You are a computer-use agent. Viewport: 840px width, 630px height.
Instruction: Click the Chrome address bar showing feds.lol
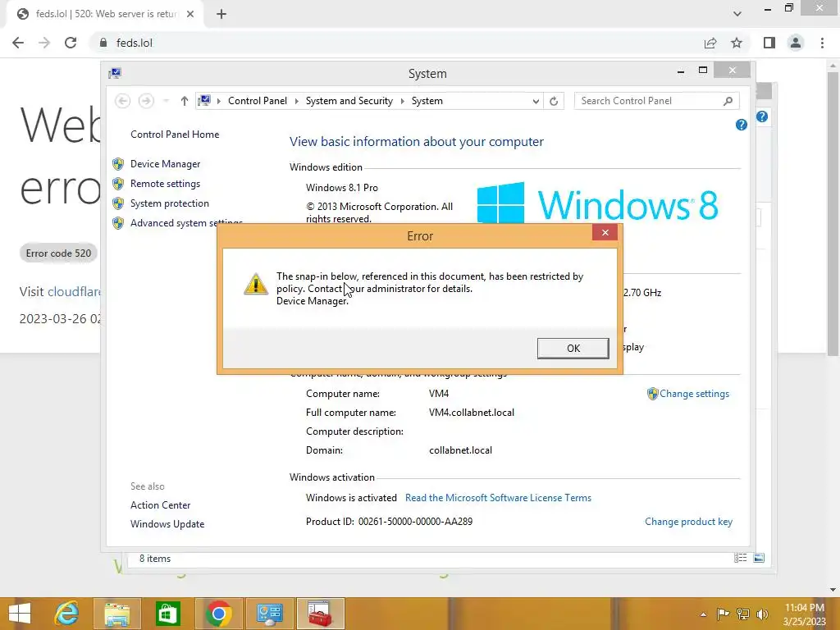click(396, 43)
